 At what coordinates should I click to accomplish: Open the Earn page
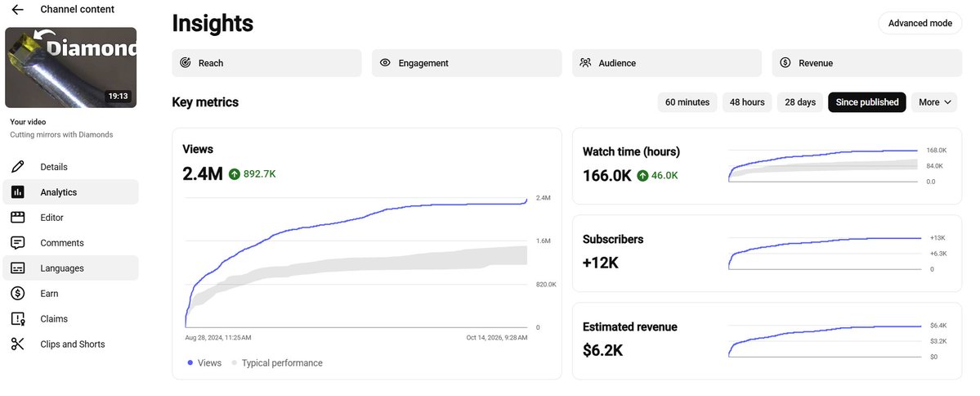[x=70, y=294]
